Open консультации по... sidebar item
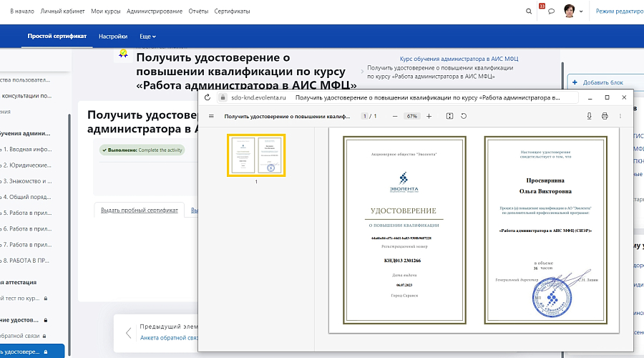Screen dimensions: 644x358 (26, 96)
